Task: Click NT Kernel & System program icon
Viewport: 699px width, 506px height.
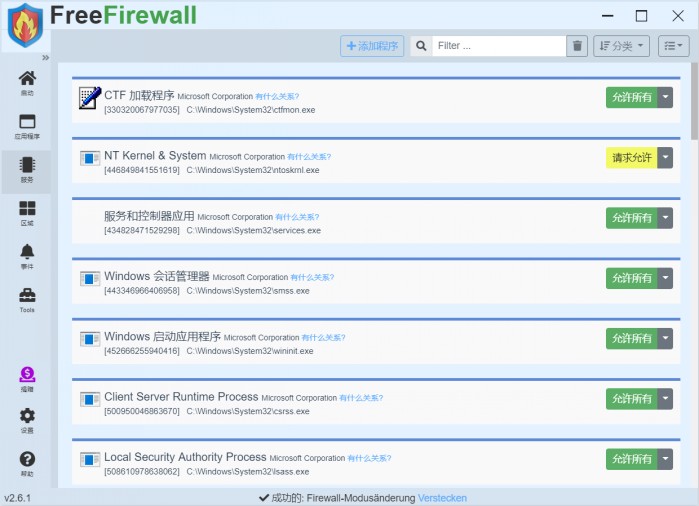Action: (90, 158)
